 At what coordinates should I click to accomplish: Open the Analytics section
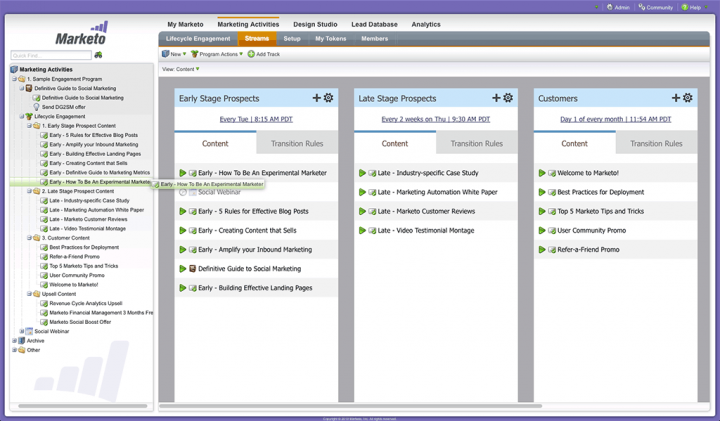coord(426,24)
